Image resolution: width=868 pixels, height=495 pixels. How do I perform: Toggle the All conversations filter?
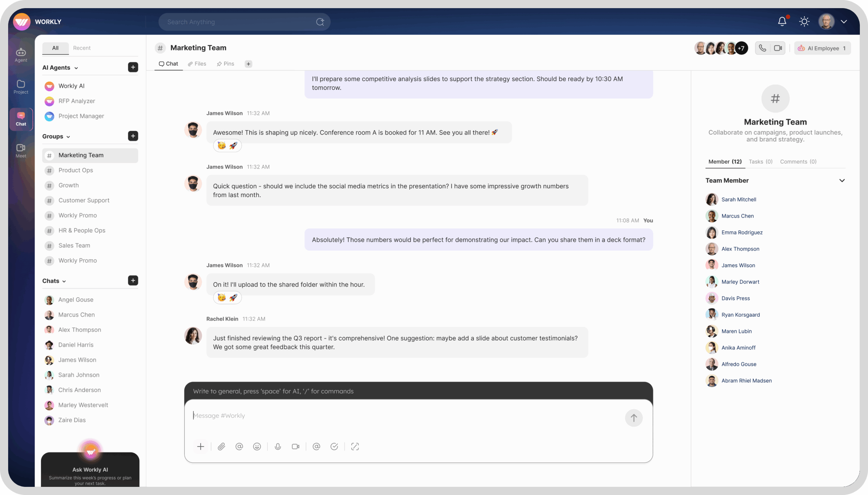coord(55,48)
